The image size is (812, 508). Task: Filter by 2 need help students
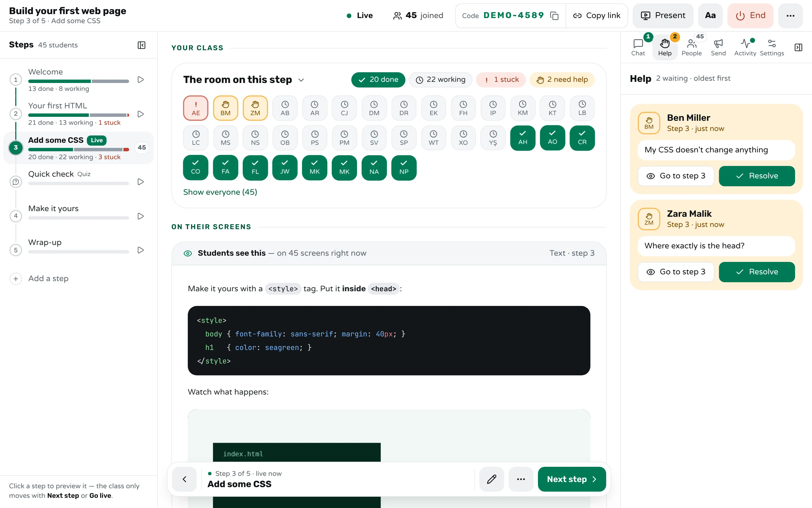point(562,80)
